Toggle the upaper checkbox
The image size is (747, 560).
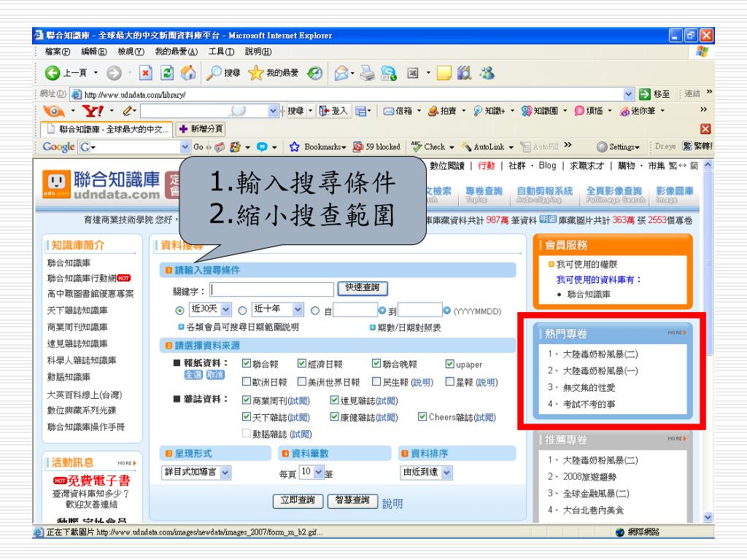pos(449,363)
